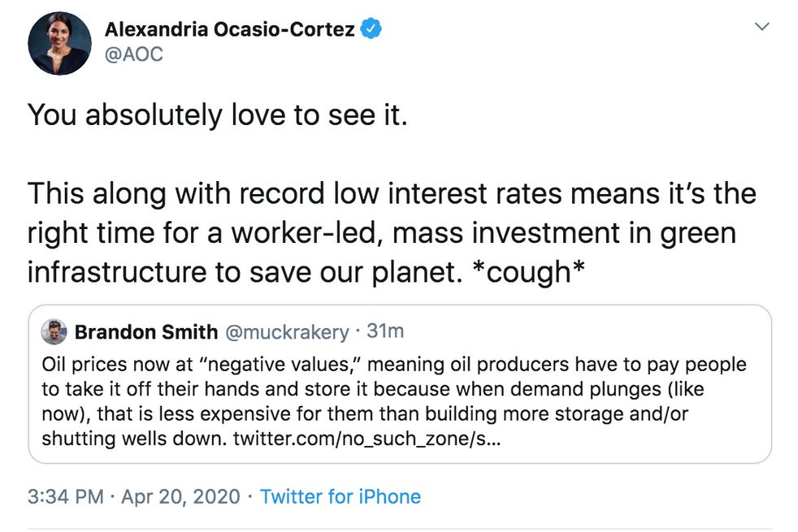Click Brandon Smith's small avatar
Image resolution: width=798 pixels, height=532 pixels.
(54, 331)
